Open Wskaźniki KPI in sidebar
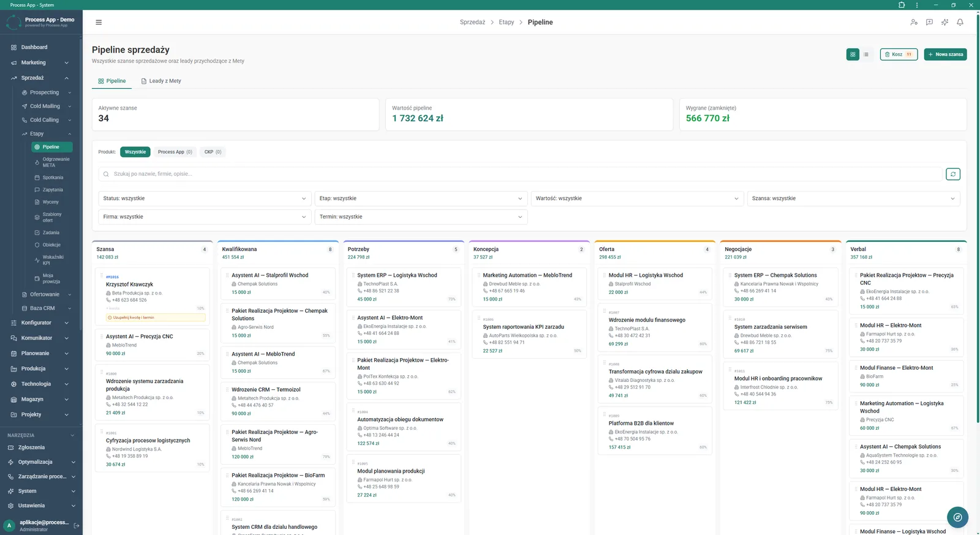Viewport: 980px width, 535px height. pos(51,260)
